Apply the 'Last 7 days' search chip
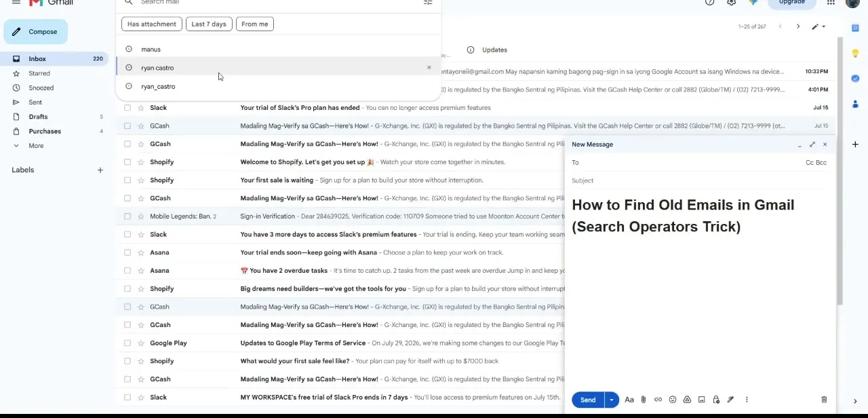Image resolution: width=868 pixels, height=418 pixels. (209, 24)
